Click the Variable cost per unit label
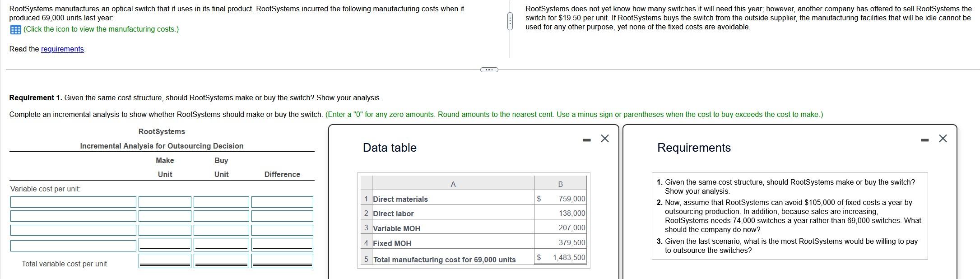This screenshot has width=980, height=279. (x=46, y=189)
